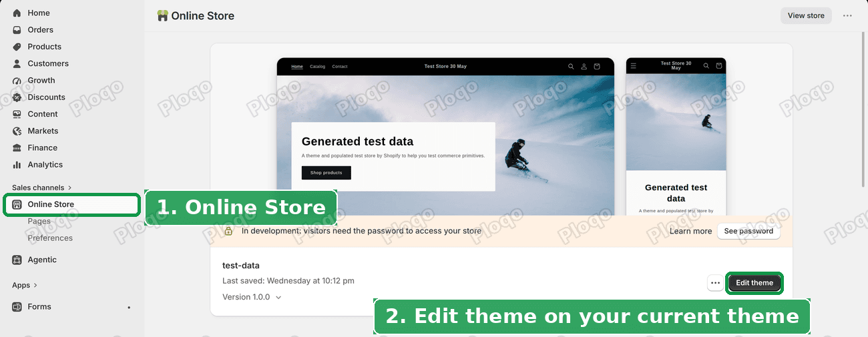Click the pin dot beside Forms
Screen dimensions: 868x337
pyautogui.click(x=129, y=307)
